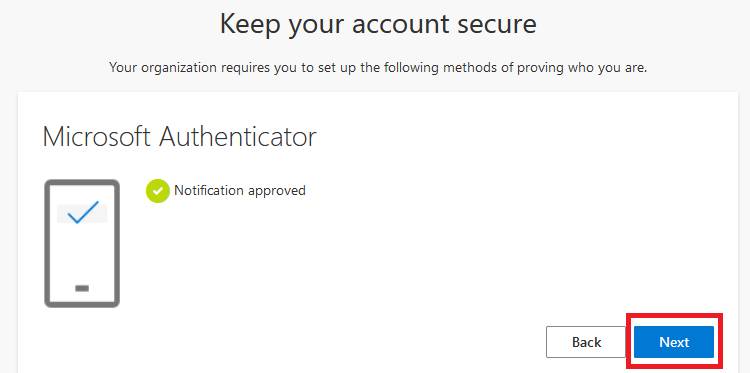Click the Microsoft Authenticator section heading

179,137
